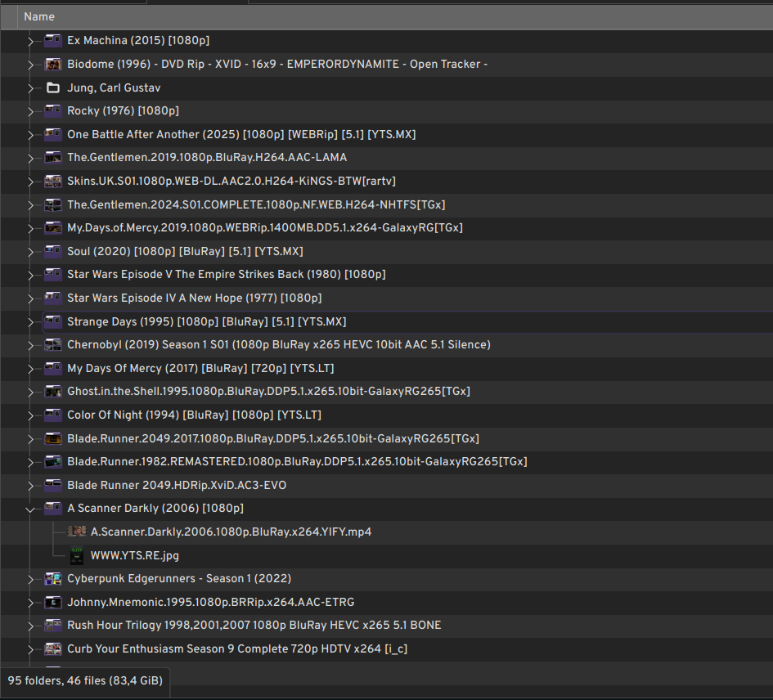Click the Strange Days folder icon
773x700 pixels.
coord(52,321)
